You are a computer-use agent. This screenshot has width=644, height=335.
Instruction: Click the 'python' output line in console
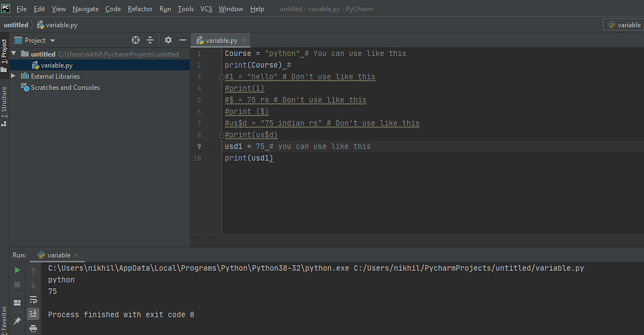61,280
